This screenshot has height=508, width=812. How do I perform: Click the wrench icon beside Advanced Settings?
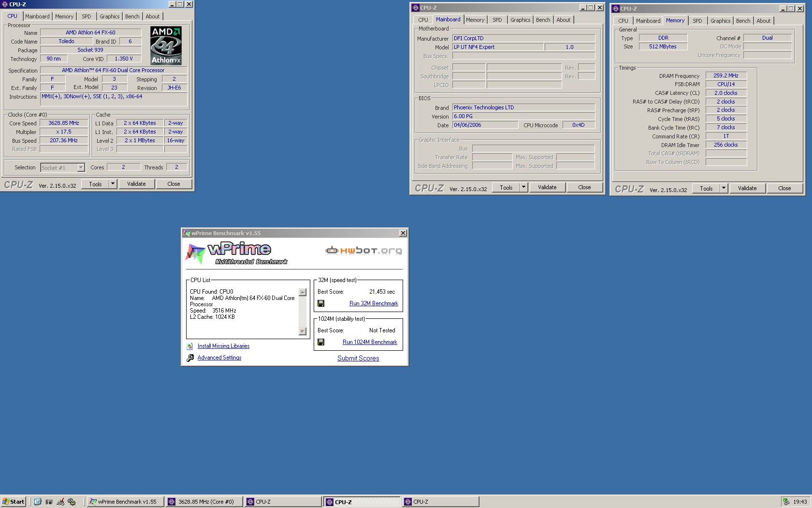(190, 358)
